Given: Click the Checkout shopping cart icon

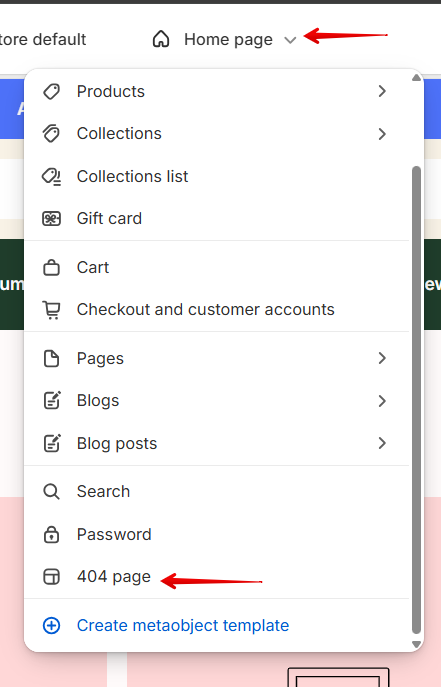Looking at the screenshot, I should point(51,310).
